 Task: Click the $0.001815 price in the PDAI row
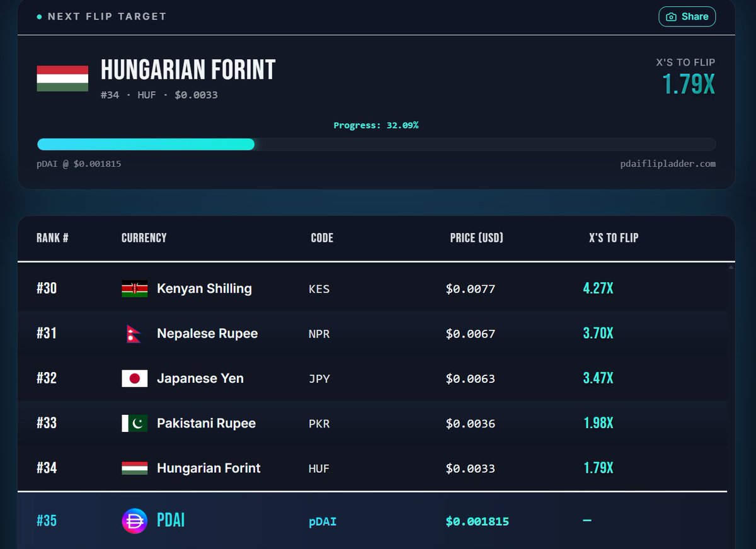(x=478, y=522)
